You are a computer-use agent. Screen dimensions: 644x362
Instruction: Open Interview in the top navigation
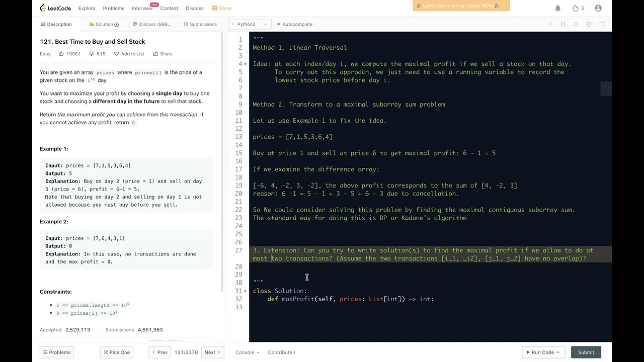click(x=142, y=8)
